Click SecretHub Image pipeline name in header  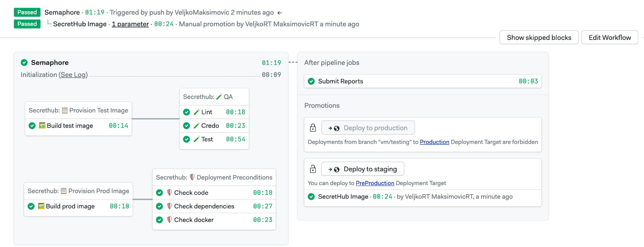coord(80,24)
